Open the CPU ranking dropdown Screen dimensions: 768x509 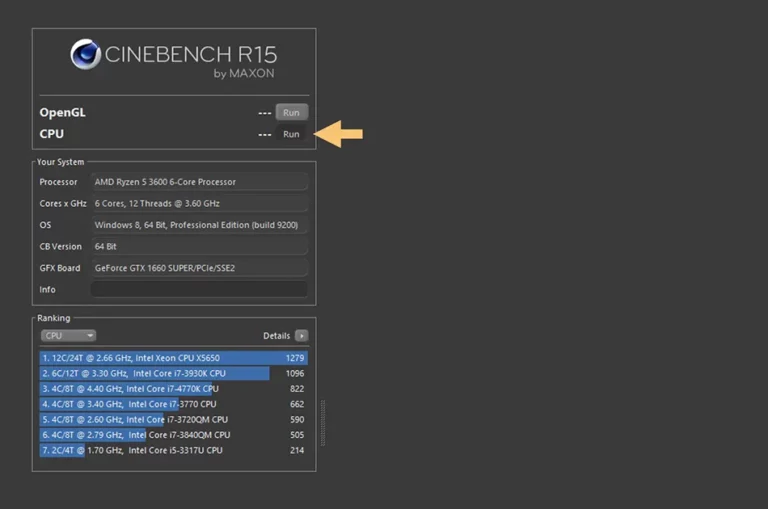click(x=68, y=336)
